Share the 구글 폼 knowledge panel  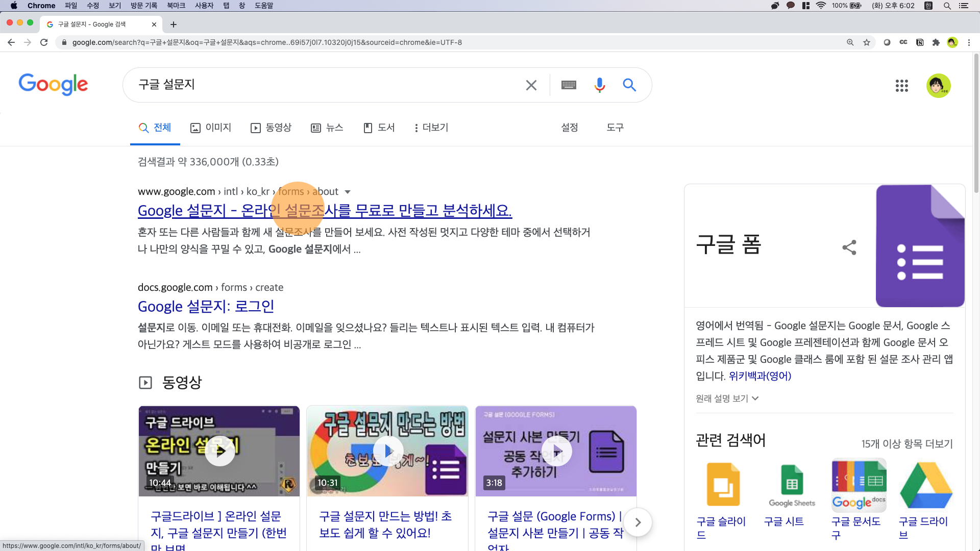coord(849,247)
